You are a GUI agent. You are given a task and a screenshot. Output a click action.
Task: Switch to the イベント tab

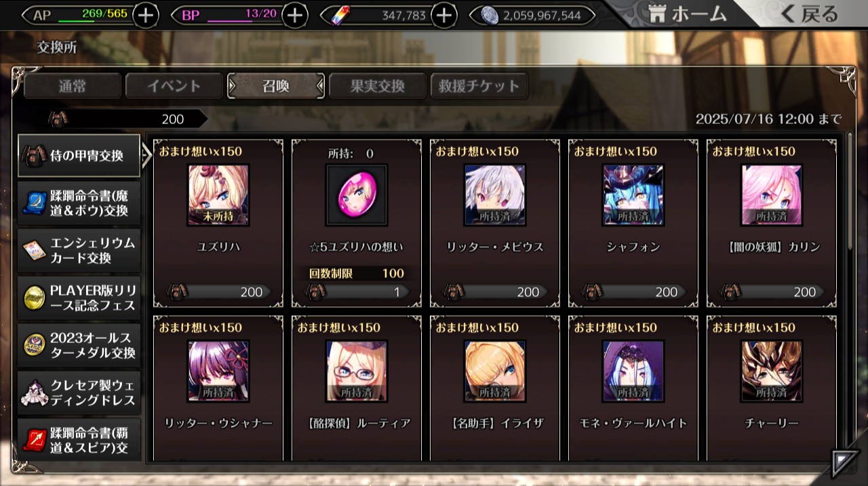tap(174, 86)
